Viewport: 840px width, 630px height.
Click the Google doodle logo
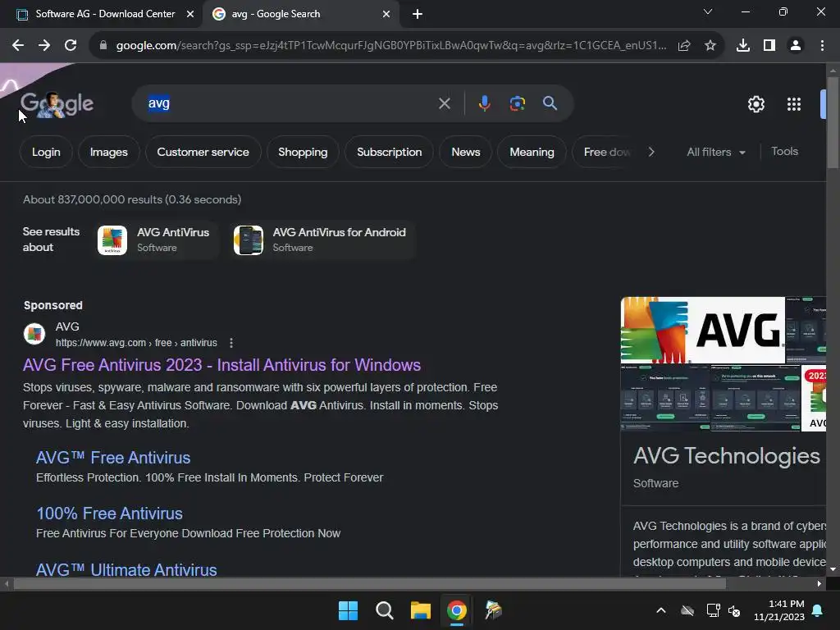pos(57,104)
